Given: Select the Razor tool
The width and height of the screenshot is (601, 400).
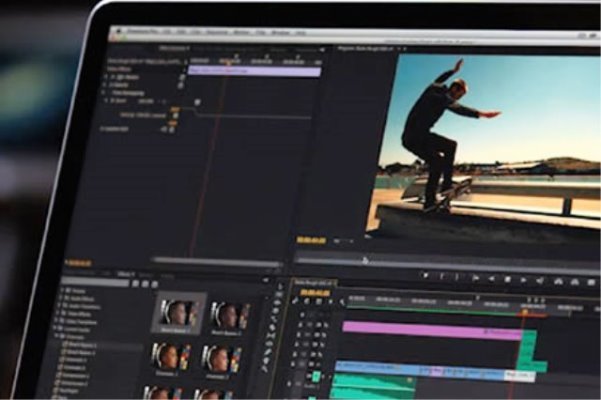Looking at the screenshot, I should pyautogui.click(x=272, y=327).
